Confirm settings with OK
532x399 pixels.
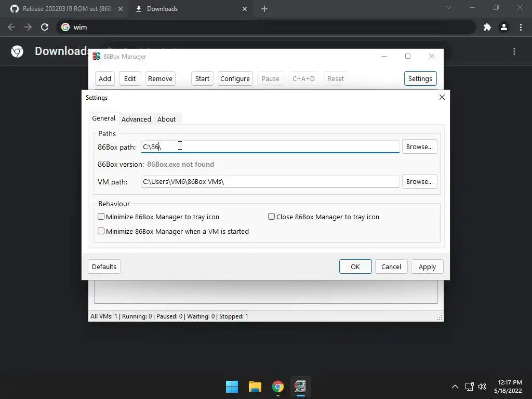point(355,267)
